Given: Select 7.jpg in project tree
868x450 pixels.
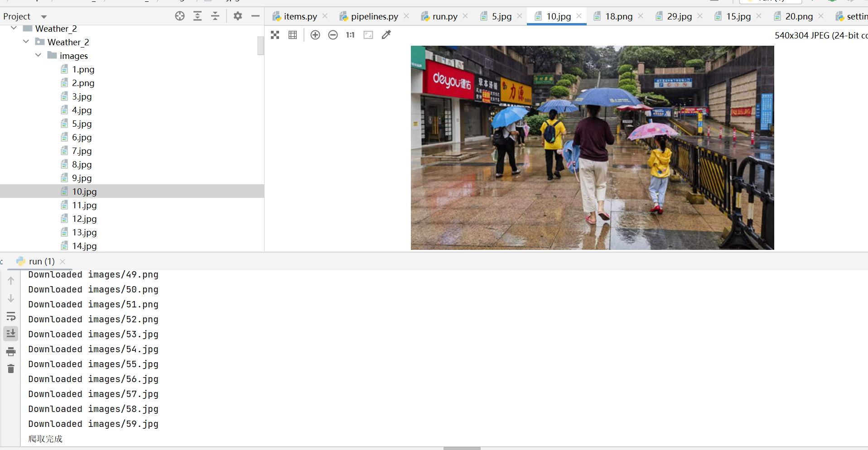Looking at the screenshot, I should pyautogui.click(x=82, y=151).
